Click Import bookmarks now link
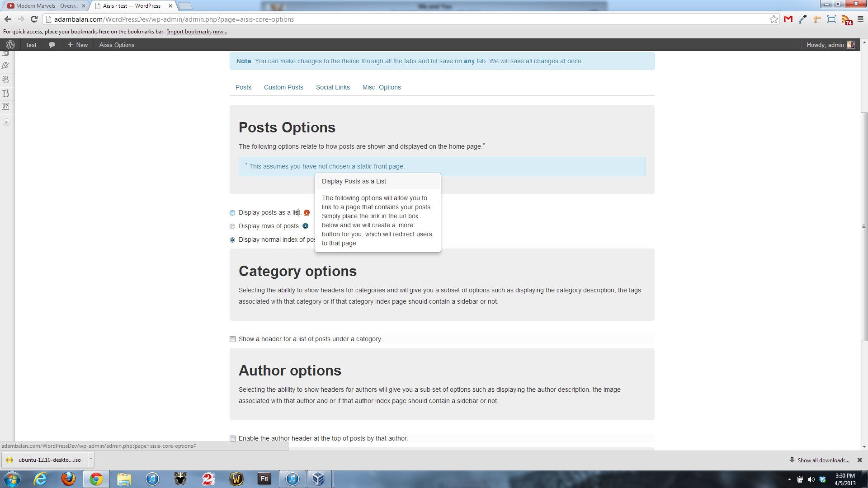The width and height of the screenshot is (868, 488). [x=197, y=32]
